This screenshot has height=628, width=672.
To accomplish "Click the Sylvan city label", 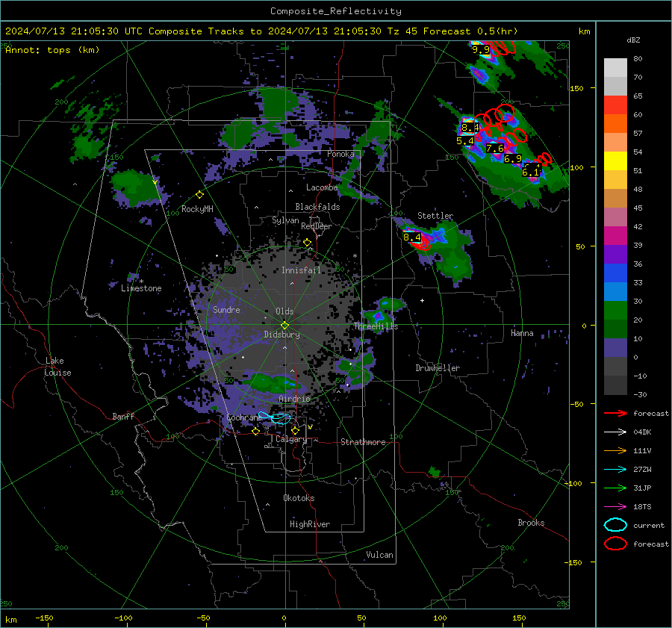I will click(285, 221).
